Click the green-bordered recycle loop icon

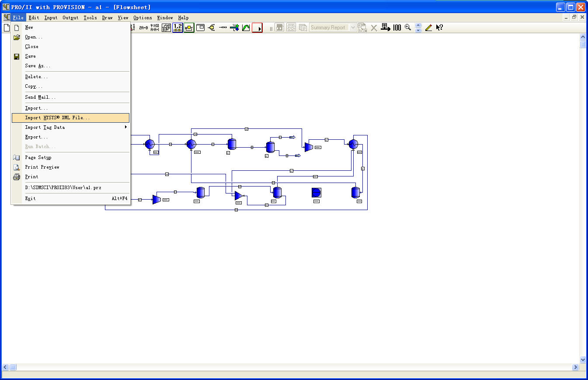click(189, 28)
